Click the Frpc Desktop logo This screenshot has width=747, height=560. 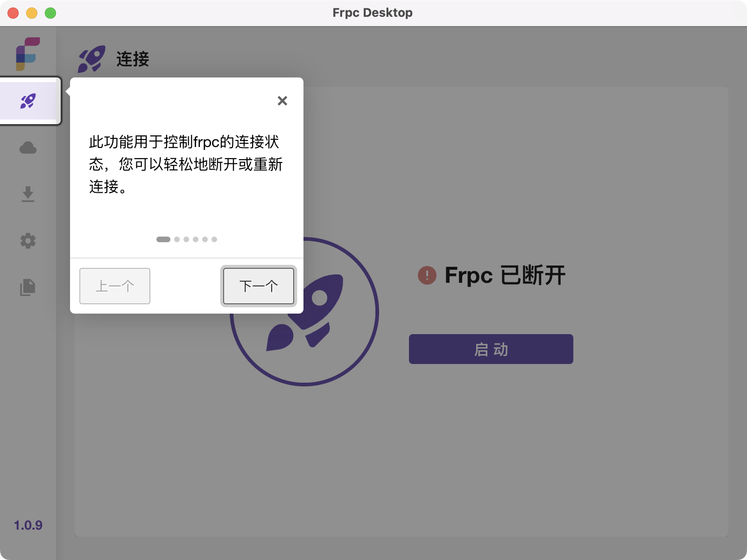(x=28, y=54)
